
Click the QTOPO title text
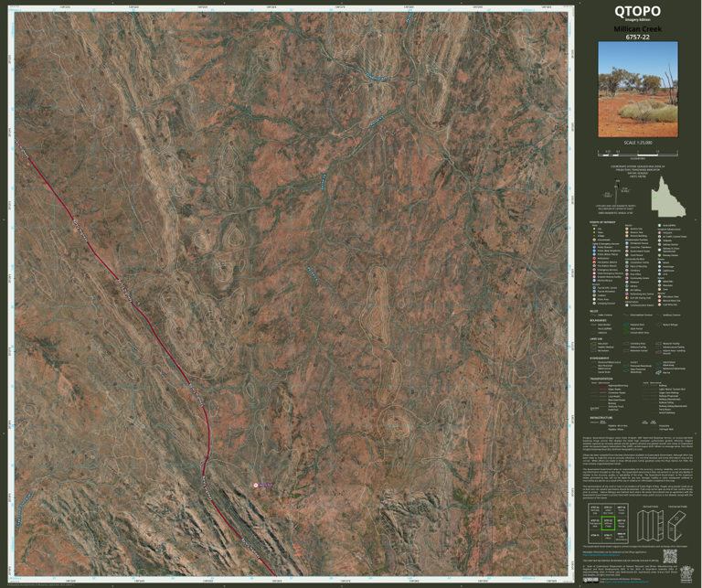(637, 11)
